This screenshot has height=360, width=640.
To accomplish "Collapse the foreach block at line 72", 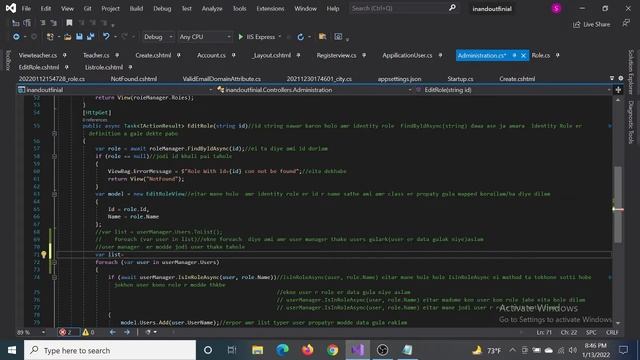I will (54, 262).
